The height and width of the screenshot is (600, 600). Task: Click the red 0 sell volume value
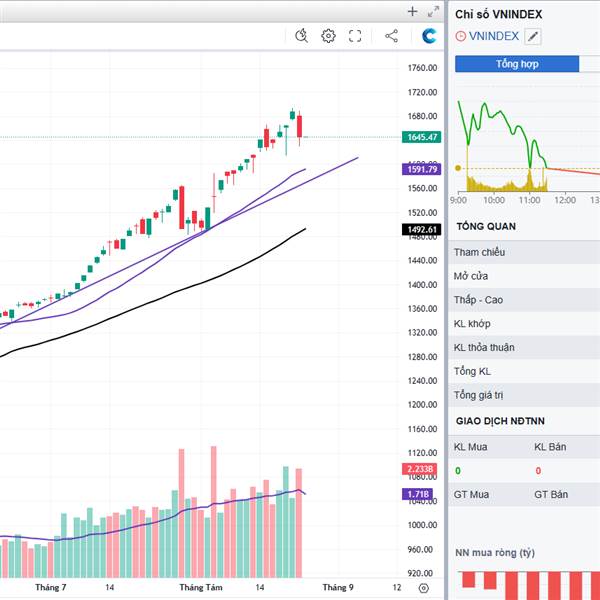click(538, 471)
